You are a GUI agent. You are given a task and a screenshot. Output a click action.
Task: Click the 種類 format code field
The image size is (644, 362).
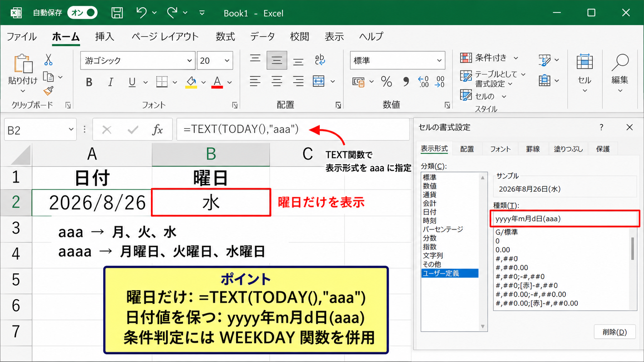coord(565,219)
